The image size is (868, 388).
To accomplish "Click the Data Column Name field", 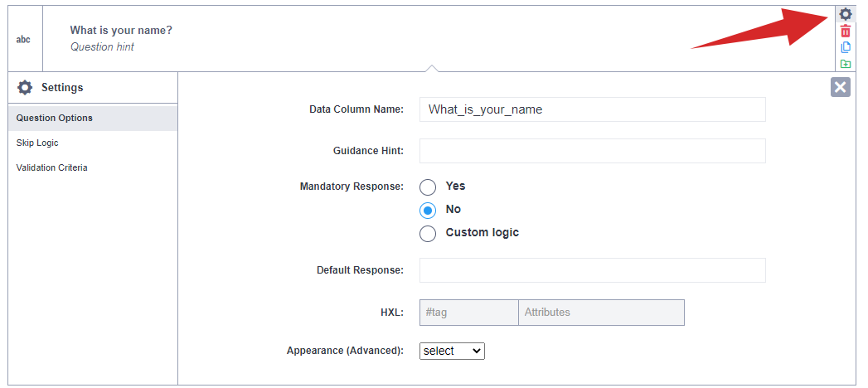I will (592, 109).
